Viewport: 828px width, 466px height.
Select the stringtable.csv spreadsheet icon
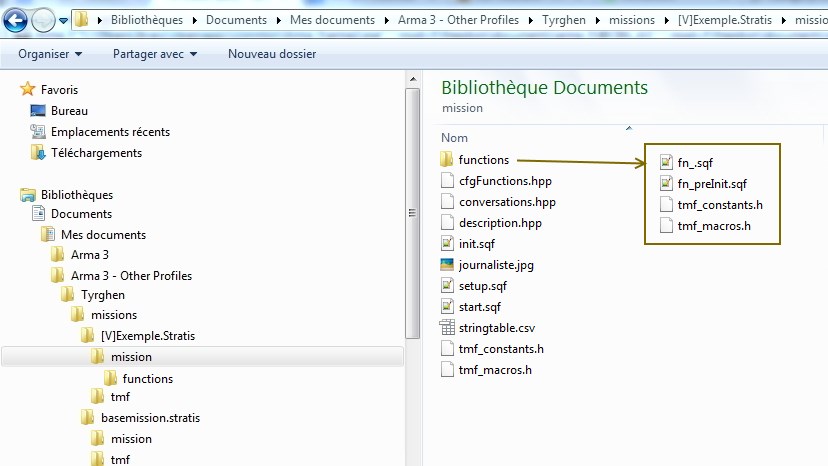pyautogui.click(x=448, y=328)
